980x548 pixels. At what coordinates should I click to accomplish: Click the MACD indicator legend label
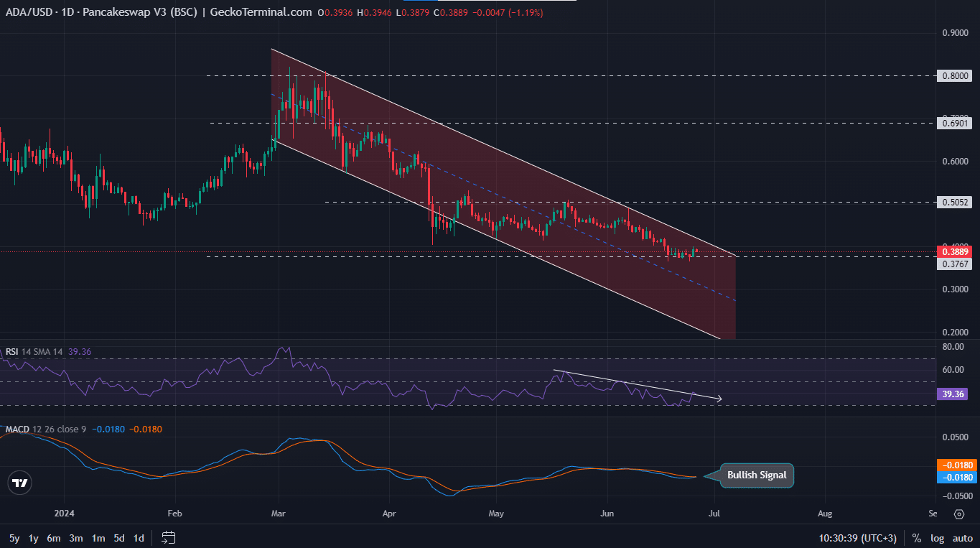pos(17,429)
